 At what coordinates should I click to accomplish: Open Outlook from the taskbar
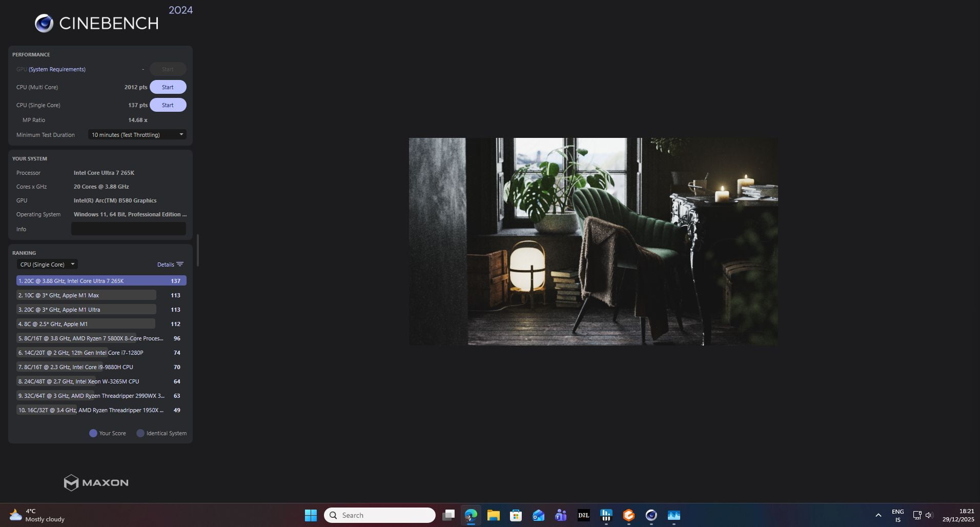(539, 515)
